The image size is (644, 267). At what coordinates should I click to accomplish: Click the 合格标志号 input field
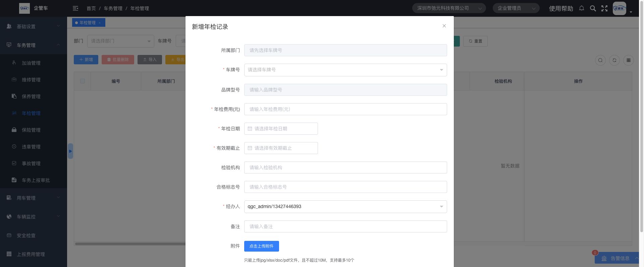345,187
